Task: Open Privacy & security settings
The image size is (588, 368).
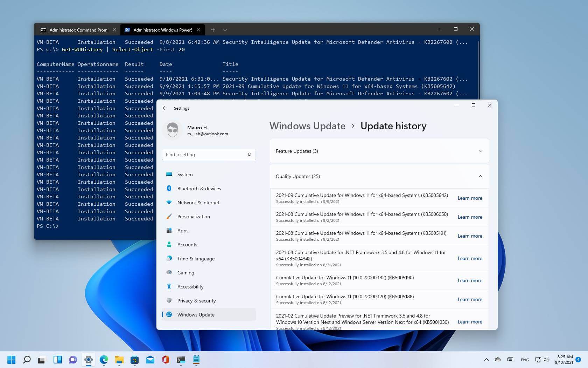Action: (196, 300)
